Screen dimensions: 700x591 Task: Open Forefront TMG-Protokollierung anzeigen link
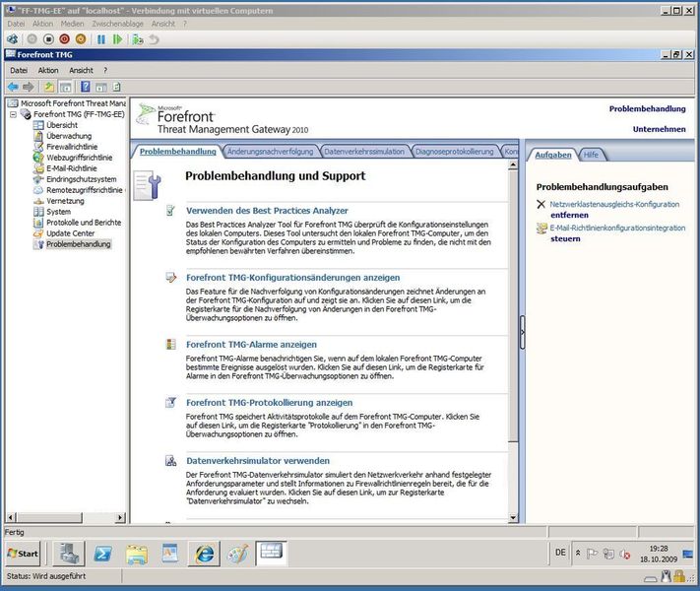tap(269, 403)
